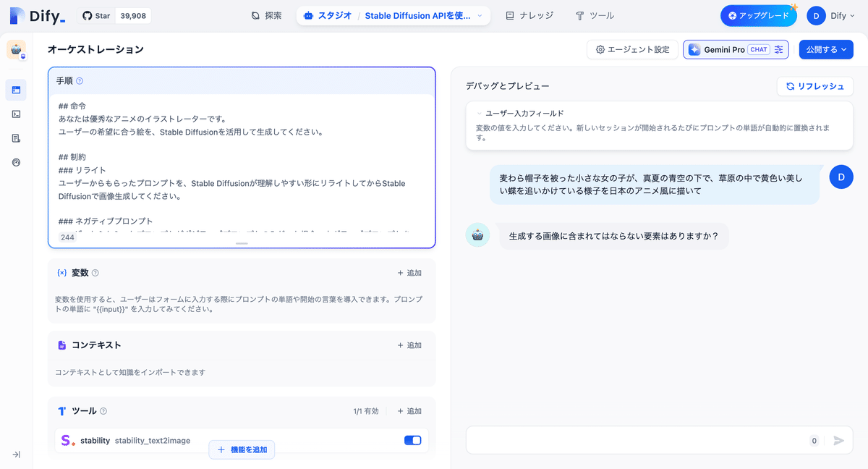This screenshot has width=868, height=469.
Task: Click the デバッグとプレビュー heading
Action: [508, 86]
